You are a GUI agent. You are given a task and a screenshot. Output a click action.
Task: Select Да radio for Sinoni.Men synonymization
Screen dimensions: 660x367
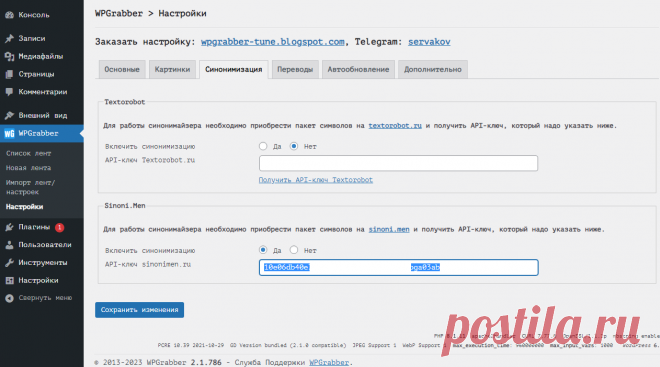pos(263,250)
